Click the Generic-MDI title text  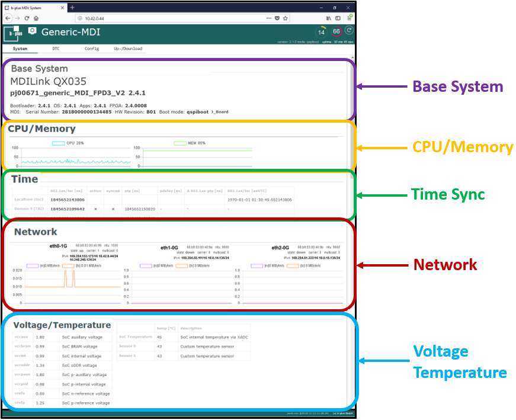click(70, 32)
